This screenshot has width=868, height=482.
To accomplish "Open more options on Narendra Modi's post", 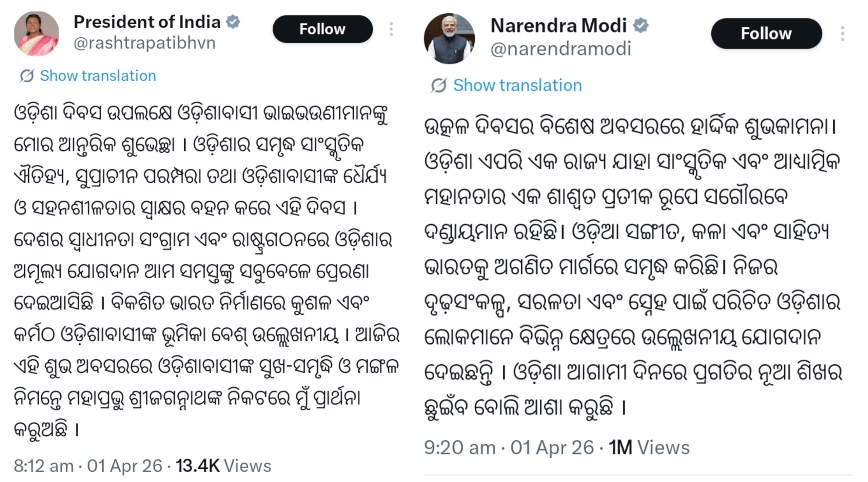I will (x=842, y=34).
